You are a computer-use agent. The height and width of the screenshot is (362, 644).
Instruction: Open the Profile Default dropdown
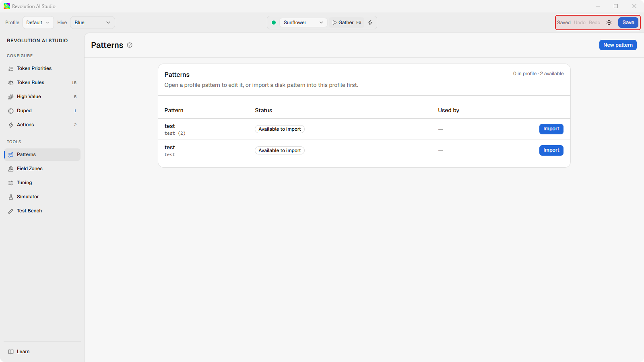[x=38, y=23]
